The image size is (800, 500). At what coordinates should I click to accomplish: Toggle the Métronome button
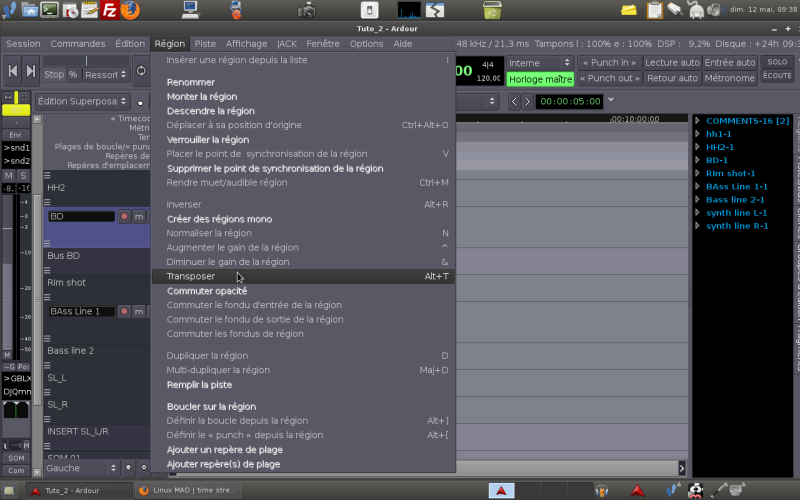pyautogui.click(x=729, y=78)
